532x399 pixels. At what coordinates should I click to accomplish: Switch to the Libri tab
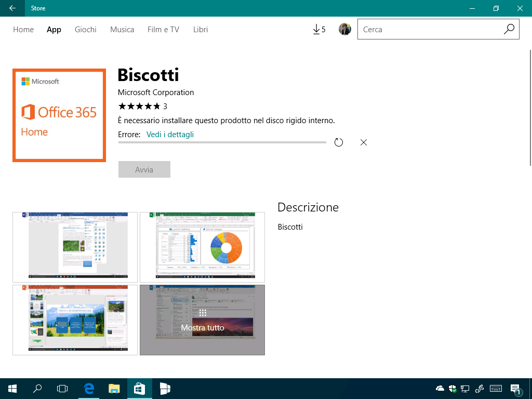(201, 30)
